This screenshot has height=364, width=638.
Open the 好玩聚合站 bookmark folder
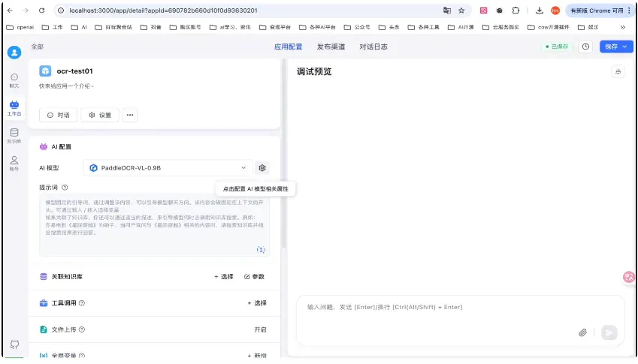point(113,27)
